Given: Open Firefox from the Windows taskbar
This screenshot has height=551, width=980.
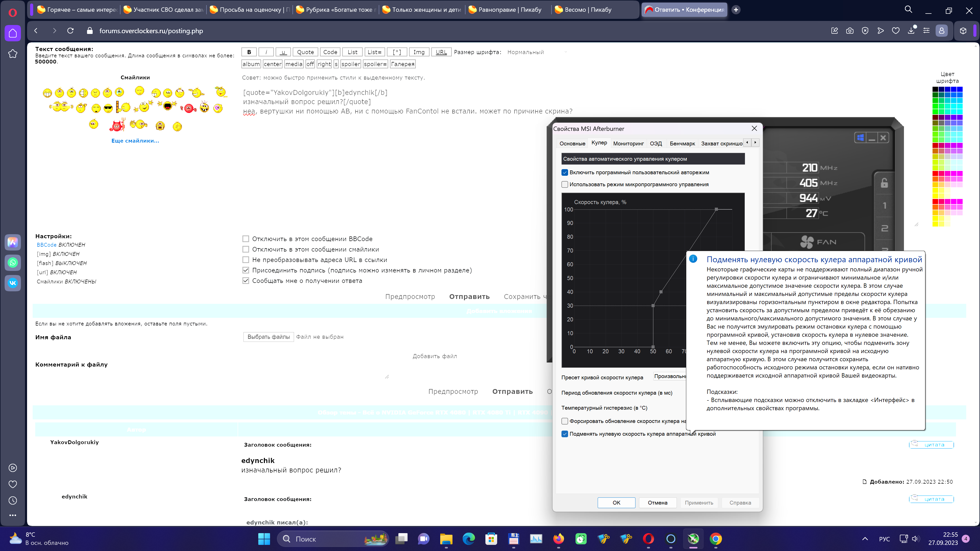Looking at the screenshot, I should tap(558, 539).
